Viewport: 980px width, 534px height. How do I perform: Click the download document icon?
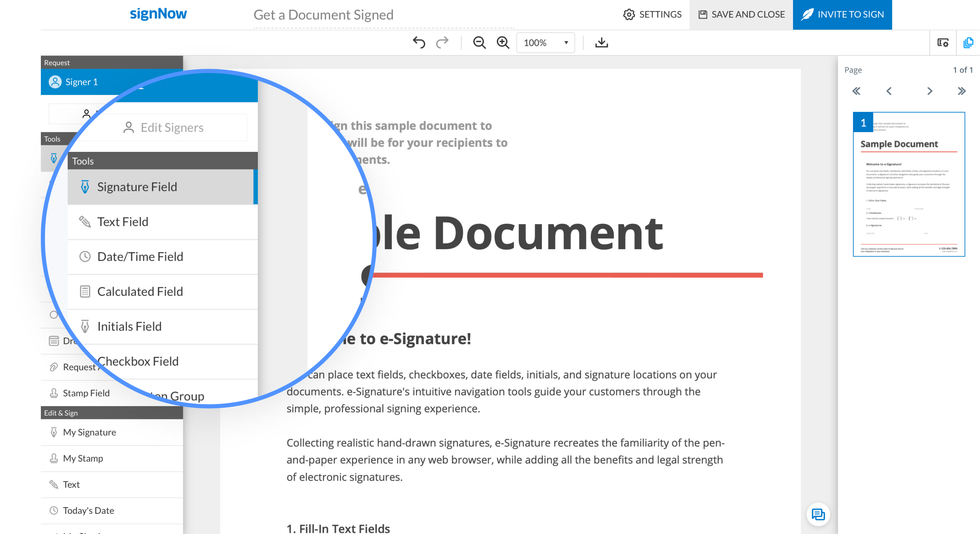click(x=602, y=43)
